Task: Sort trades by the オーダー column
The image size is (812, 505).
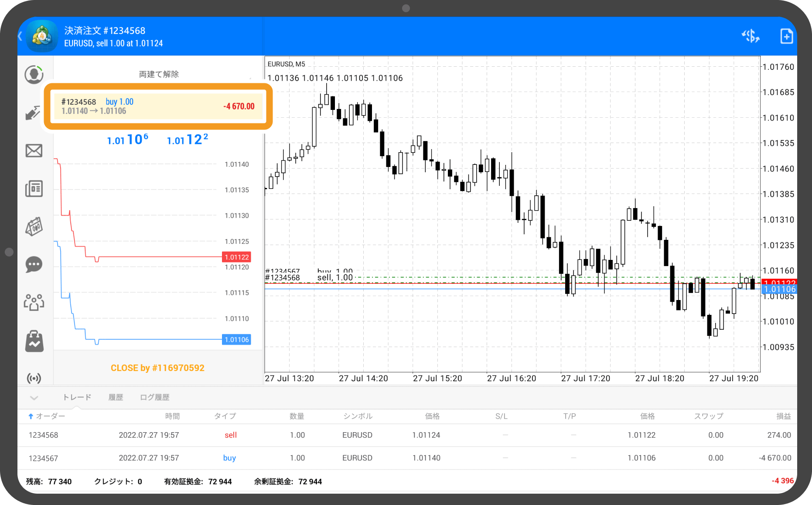Action: [47, 416]
